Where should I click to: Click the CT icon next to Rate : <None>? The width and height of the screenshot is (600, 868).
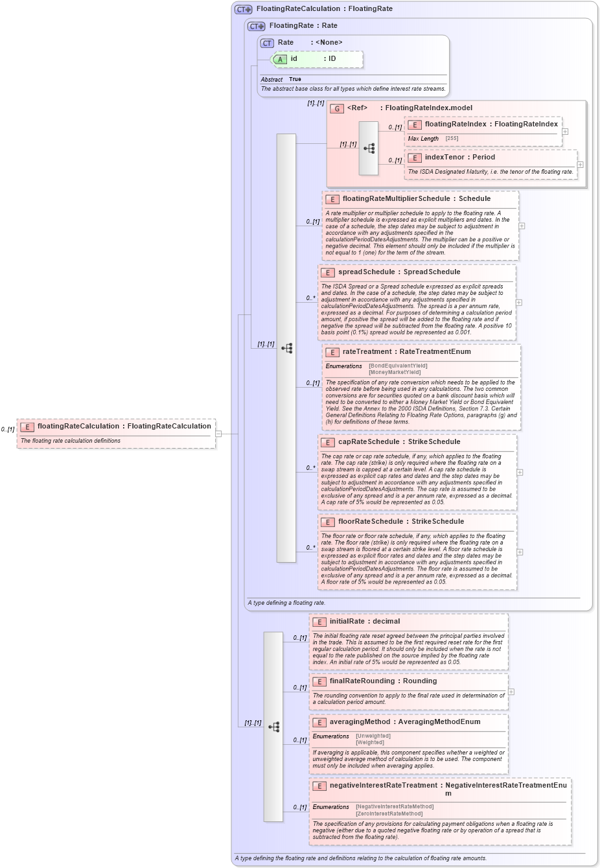point(267,43)
